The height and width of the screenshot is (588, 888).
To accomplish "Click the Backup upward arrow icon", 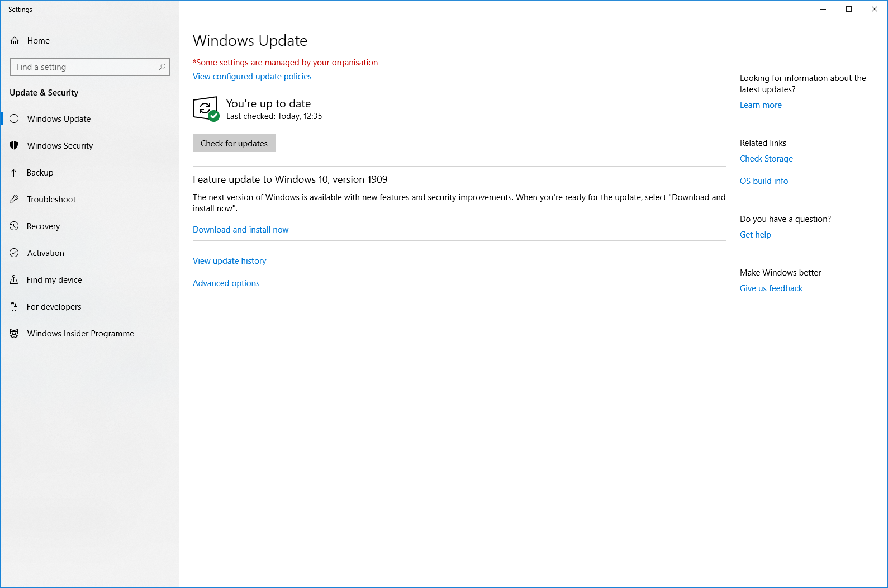I will [x=14, y=173].
